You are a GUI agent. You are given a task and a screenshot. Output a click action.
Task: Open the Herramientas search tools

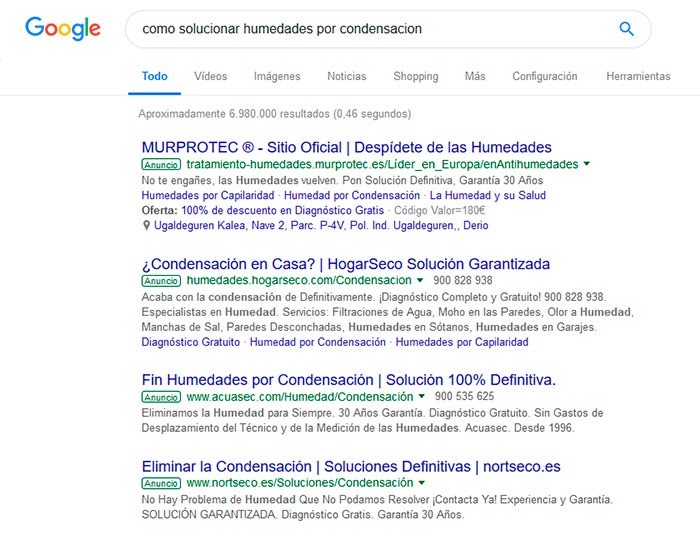coord(638,76)
